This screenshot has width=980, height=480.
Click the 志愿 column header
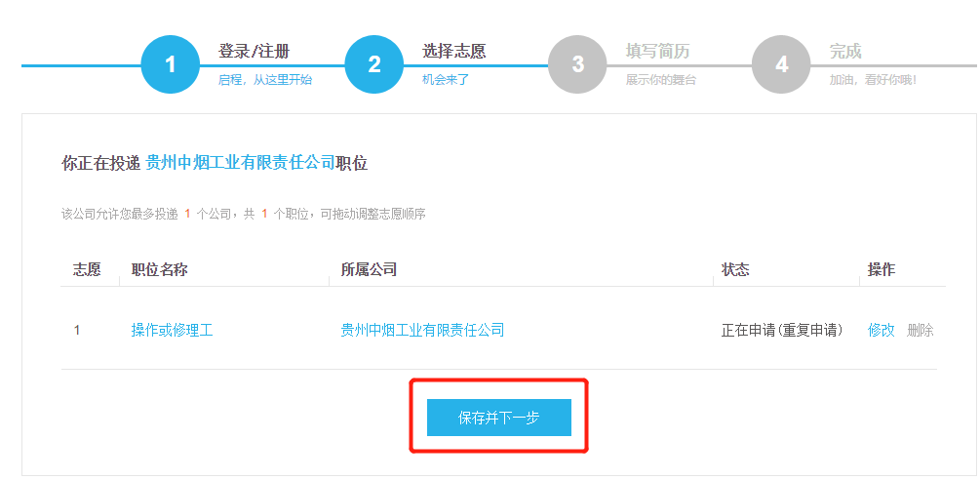(x=87, y=269)
